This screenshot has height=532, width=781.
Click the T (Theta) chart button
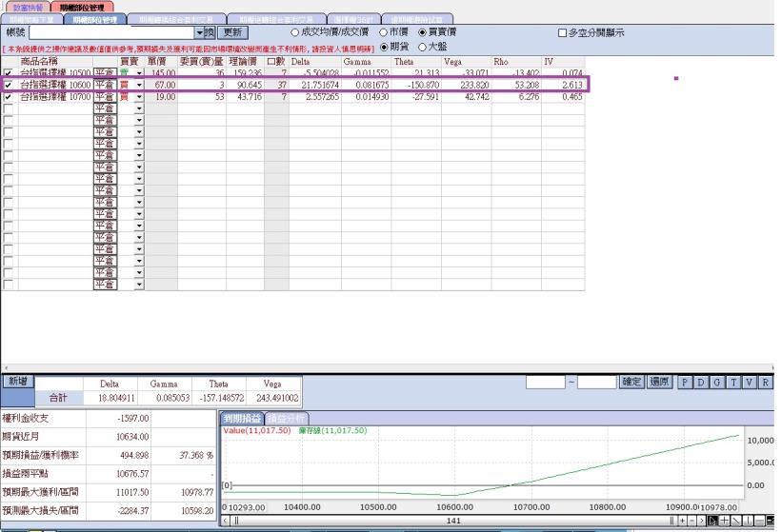click(733, 382)
